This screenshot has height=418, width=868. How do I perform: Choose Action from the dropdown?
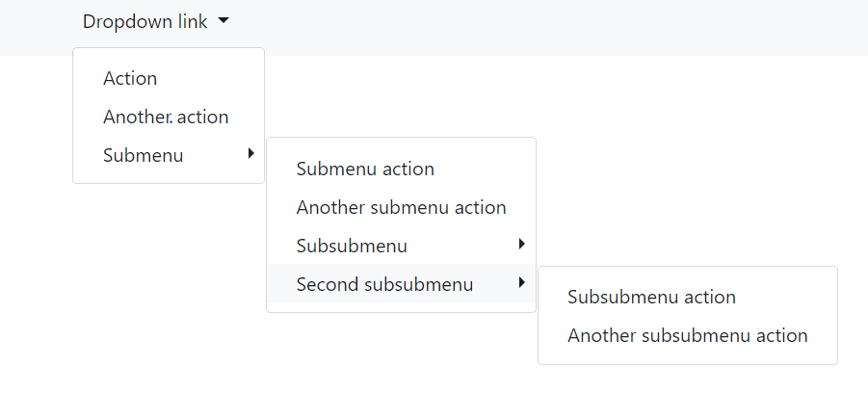point(130,79)
